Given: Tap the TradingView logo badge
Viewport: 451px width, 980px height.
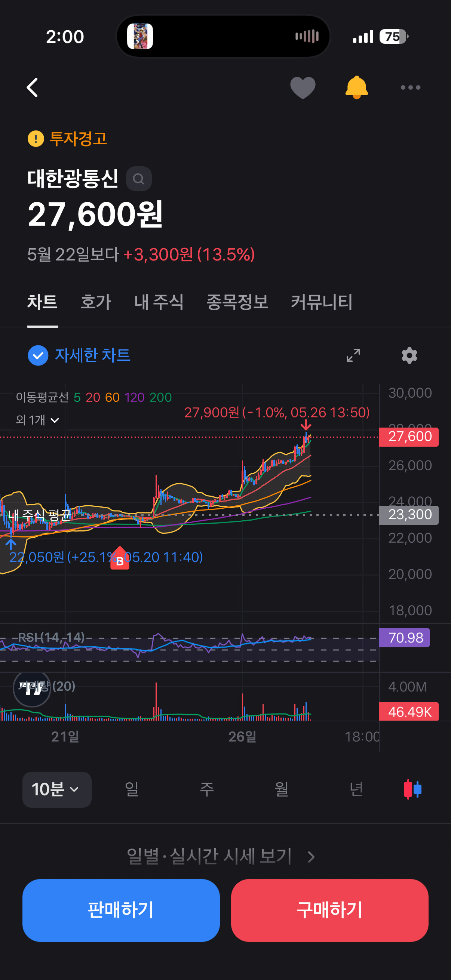Looking at the screenshot, I should [32, 688].
